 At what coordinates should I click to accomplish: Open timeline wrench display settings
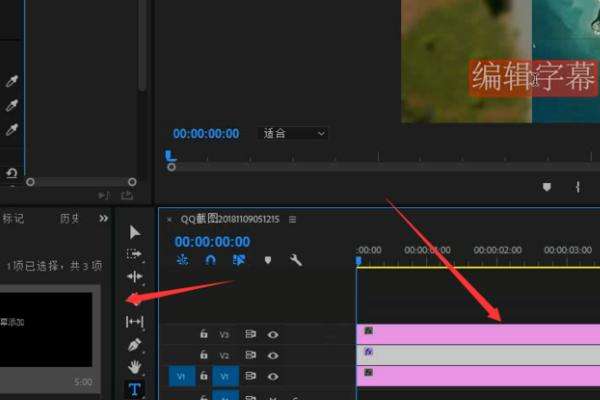pyautogui.click(x=296, y=260)
